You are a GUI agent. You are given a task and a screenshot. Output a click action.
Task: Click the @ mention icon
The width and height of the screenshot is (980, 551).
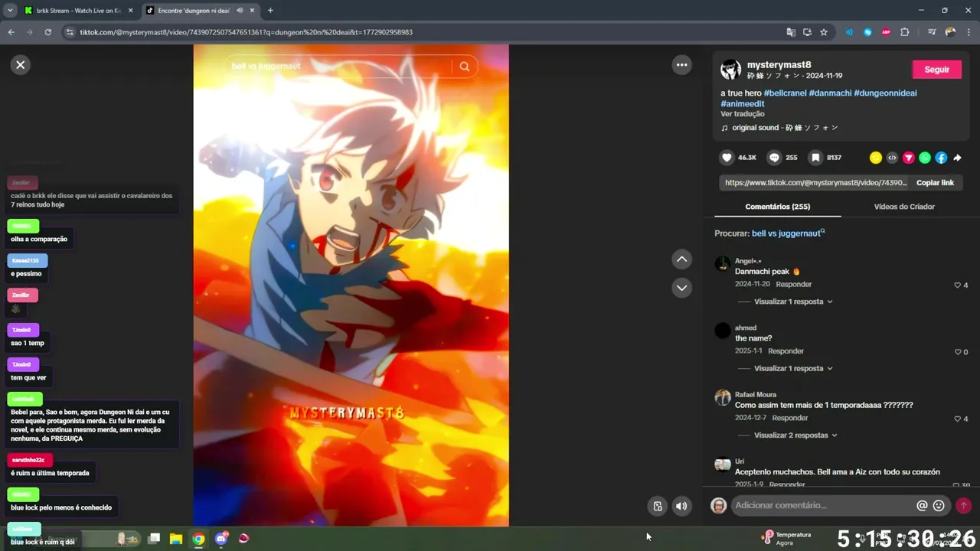[922, 505]
